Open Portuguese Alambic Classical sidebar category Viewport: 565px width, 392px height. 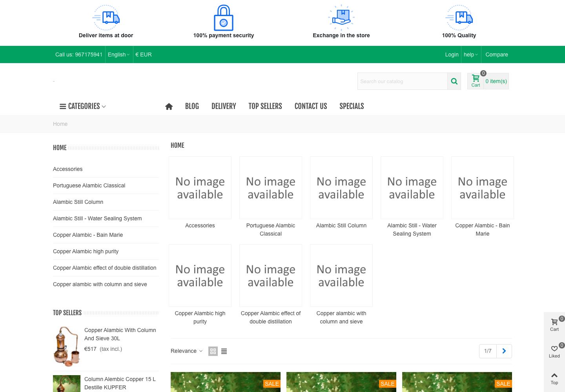pyautogui.click(x=89, y=185)
